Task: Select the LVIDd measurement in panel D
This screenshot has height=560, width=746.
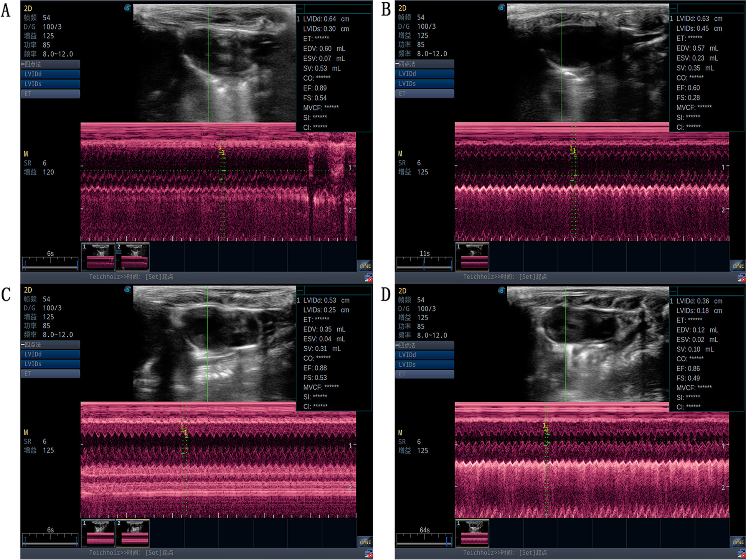Action: [x=424, y=355]
